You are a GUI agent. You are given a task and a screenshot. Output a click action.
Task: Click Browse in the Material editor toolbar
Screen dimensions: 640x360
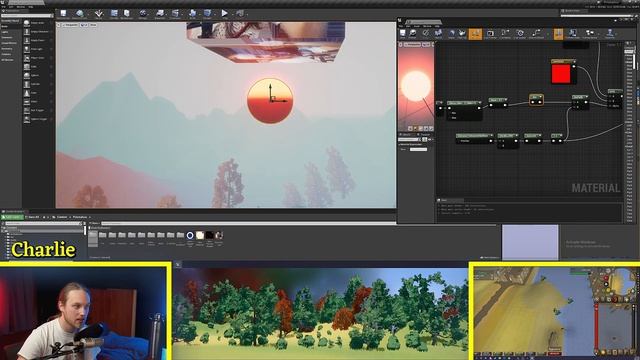coord(413,34)
